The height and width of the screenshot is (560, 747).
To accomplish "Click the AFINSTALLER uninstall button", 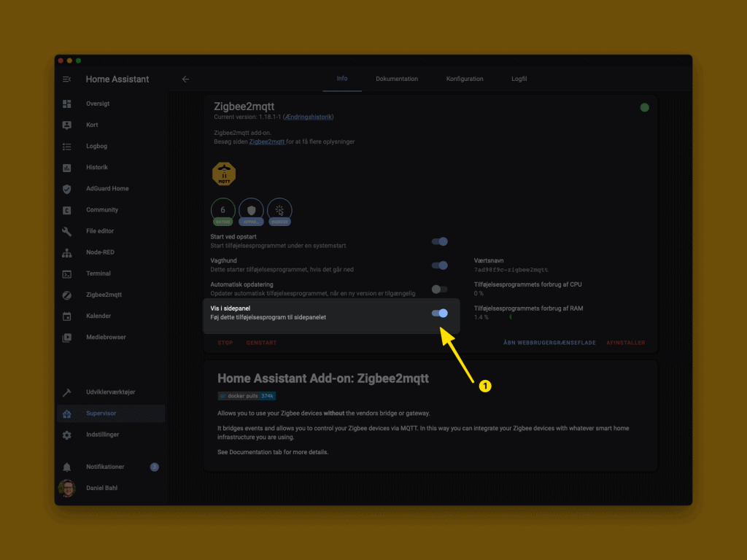I will click(625, 343).
